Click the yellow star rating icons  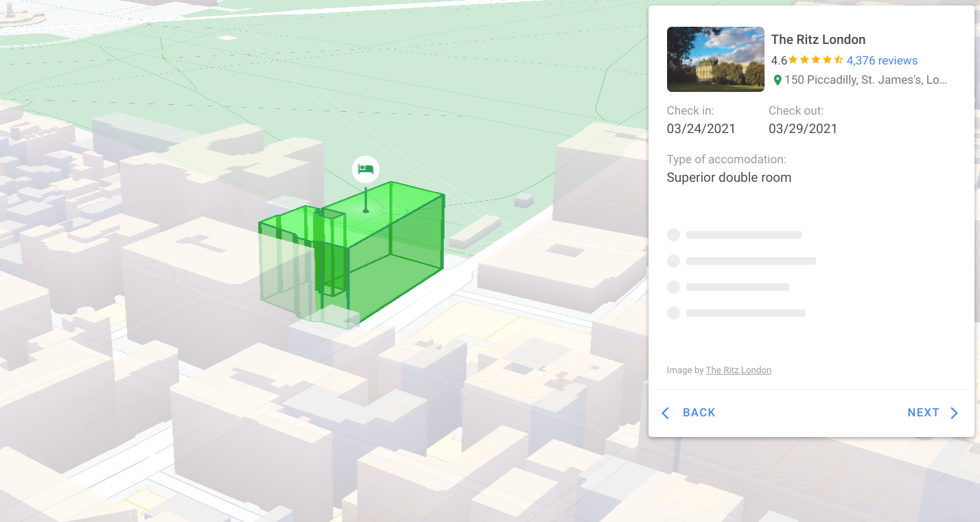(x=816, y=60)
